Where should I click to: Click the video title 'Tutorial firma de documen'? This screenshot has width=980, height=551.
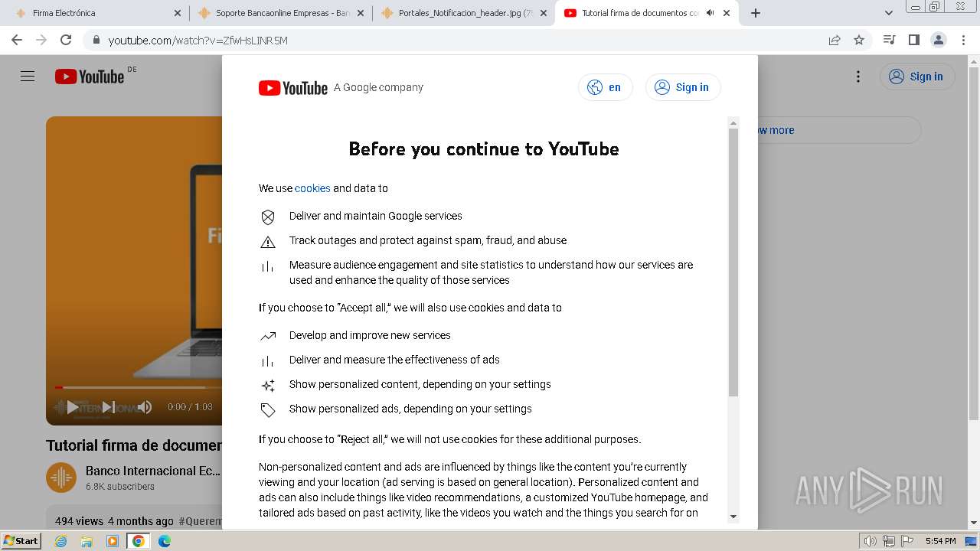click(x=134, y=445)
